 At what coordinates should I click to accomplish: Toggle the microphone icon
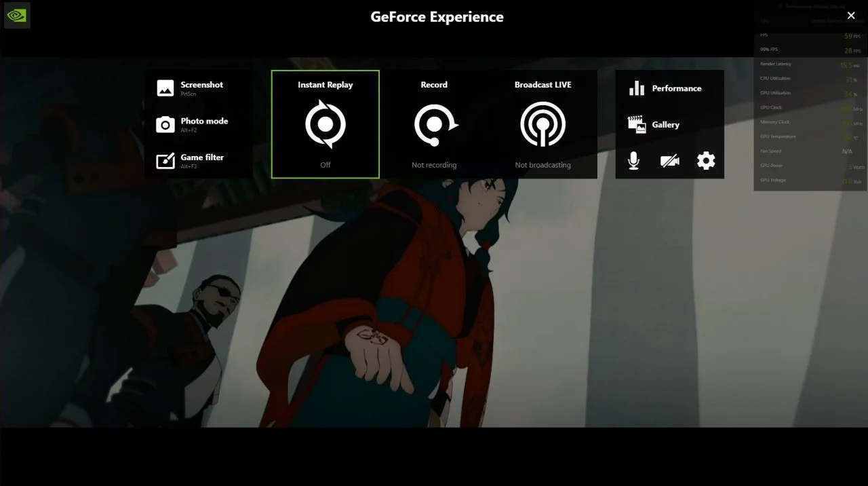(634, 161)
